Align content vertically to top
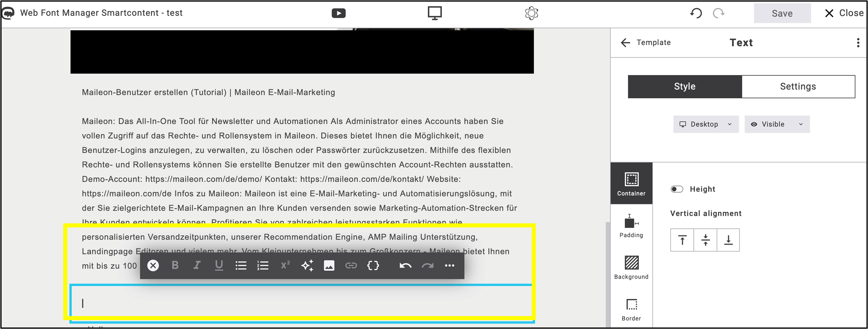Viewport: 868px width, 329px height. coord(682,240)
